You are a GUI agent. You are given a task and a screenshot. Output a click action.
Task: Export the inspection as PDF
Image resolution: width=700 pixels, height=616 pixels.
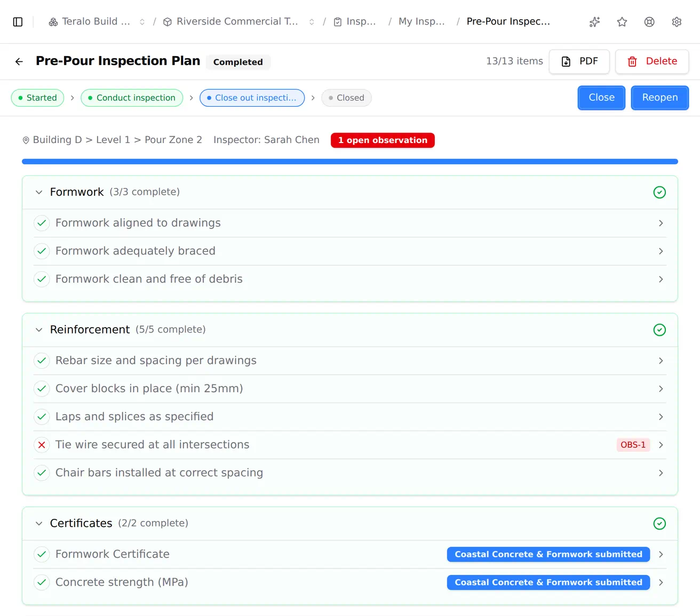pos(579,61)
